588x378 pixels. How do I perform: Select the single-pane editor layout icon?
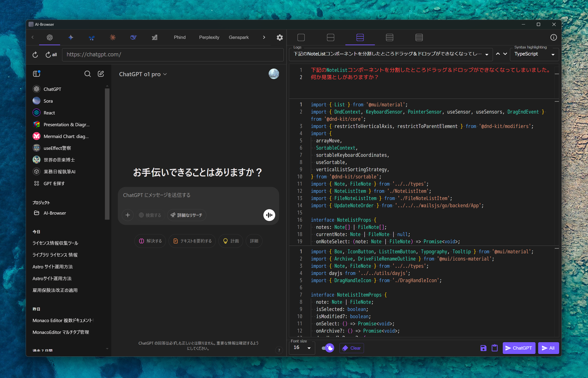[x=301, y=38]
